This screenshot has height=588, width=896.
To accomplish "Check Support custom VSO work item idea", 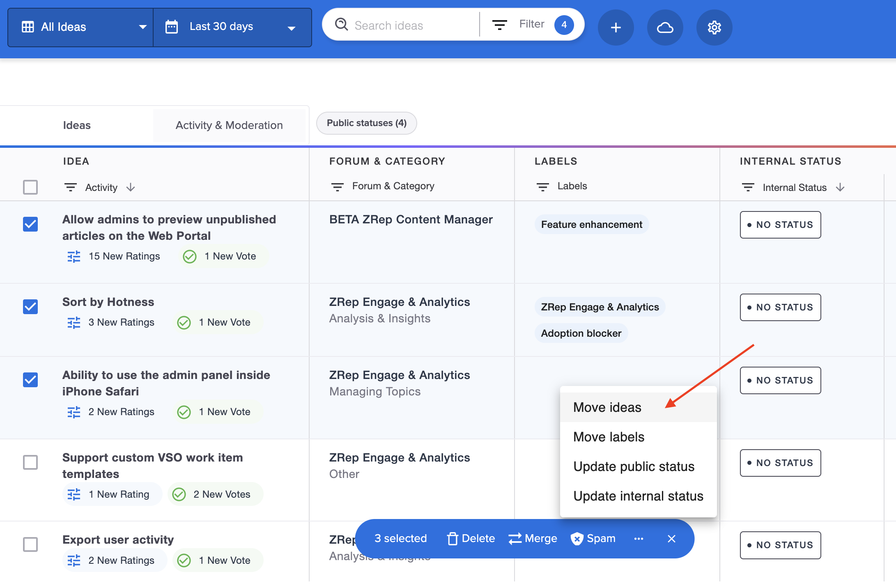I will (x=30, y=462).
